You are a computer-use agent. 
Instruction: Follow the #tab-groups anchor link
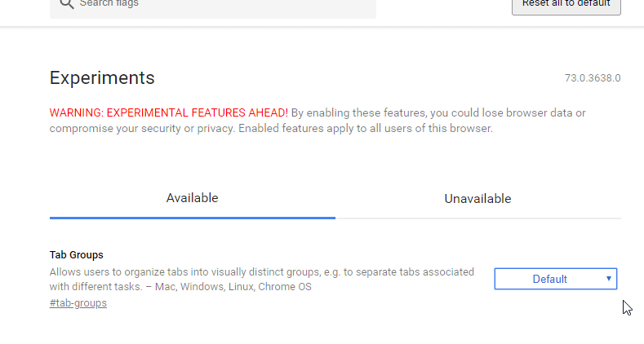[78, 303]
